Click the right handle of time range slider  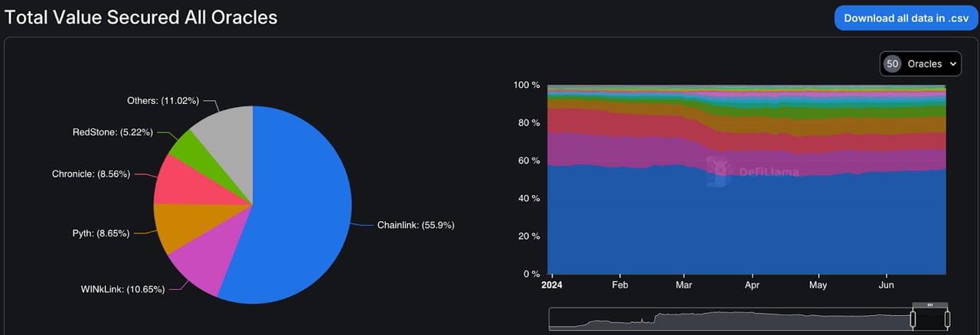click(x=947, y=319)
